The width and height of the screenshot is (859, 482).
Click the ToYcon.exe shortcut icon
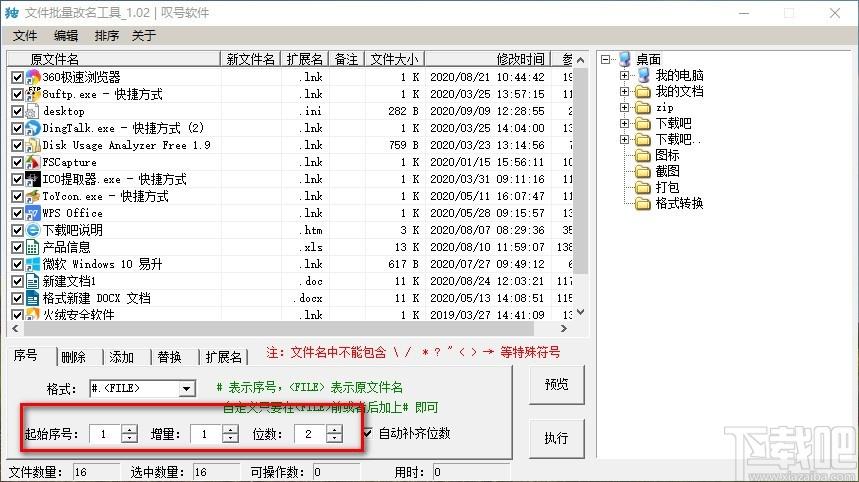(x=33, y=196)
